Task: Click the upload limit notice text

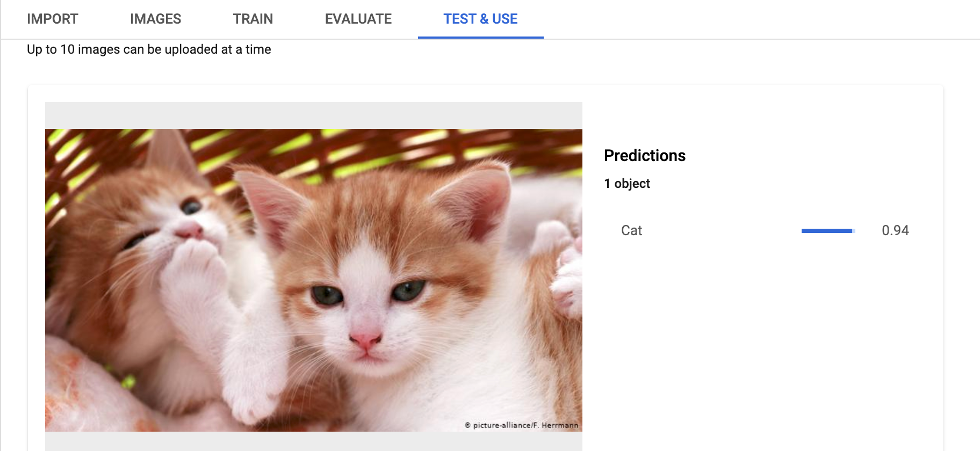Action: (x=149, y=49)
